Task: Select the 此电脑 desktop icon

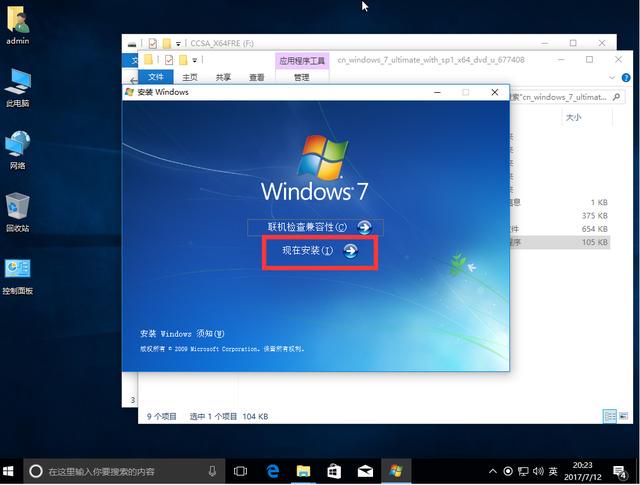Action: point(18,87)
